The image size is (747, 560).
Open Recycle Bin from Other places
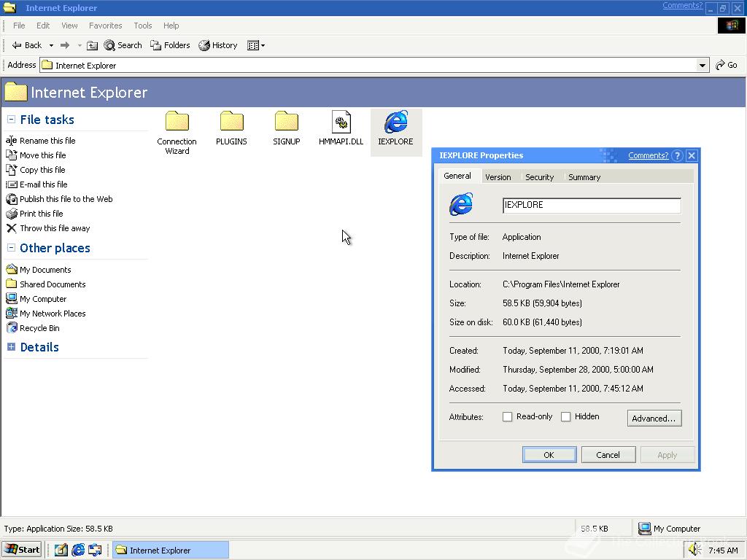(33, 328)
